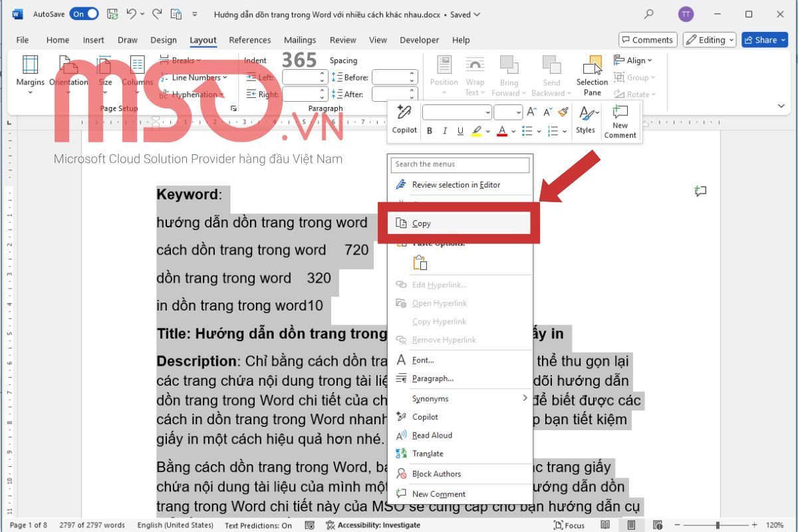Open the Columns options
Image resolution: width=798 pixels, height=532 pixels.
coord(138,73)
